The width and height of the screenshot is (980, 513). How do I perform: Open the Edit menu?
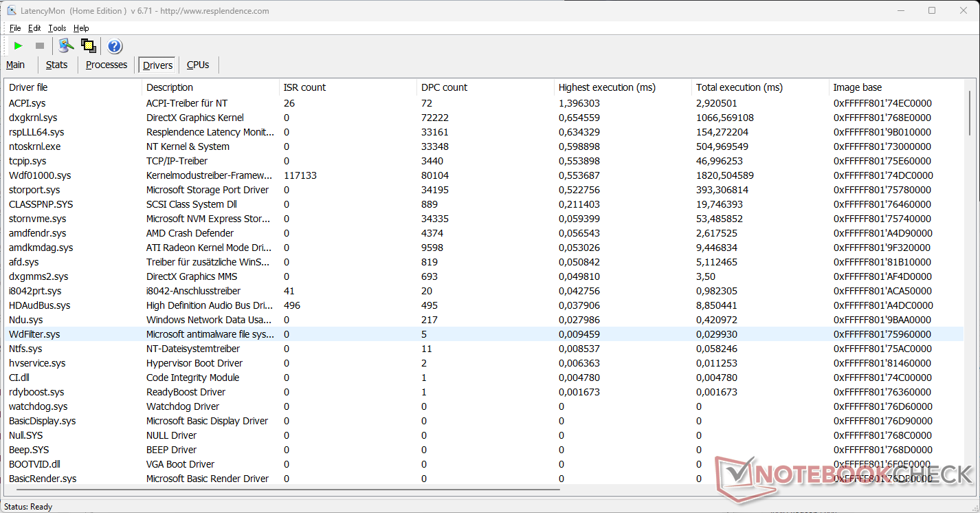(x=34, y=28)
